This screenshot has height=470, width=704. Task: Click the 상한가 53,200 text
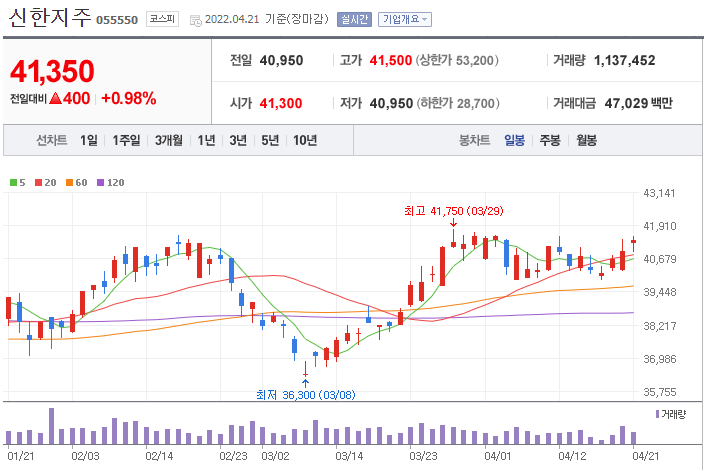click(x=457, y=60)
